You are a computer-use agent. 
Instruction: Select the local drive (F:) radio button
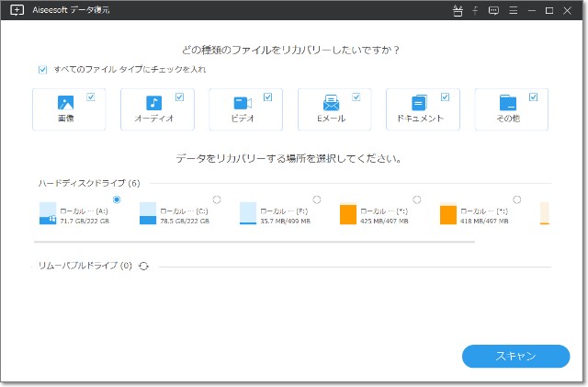tap(317, 199)
